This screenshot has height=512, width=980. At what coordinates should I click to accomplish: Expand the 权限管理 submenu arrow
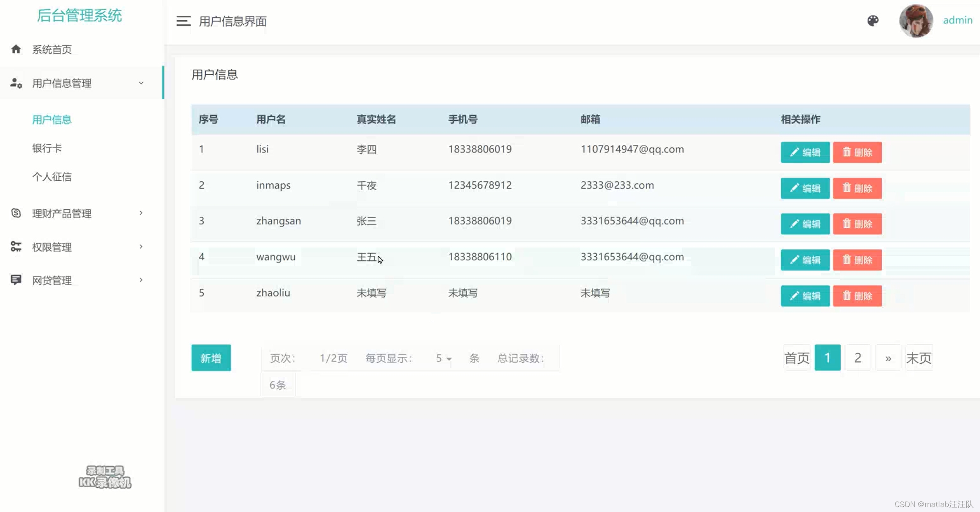coord(141,247)
